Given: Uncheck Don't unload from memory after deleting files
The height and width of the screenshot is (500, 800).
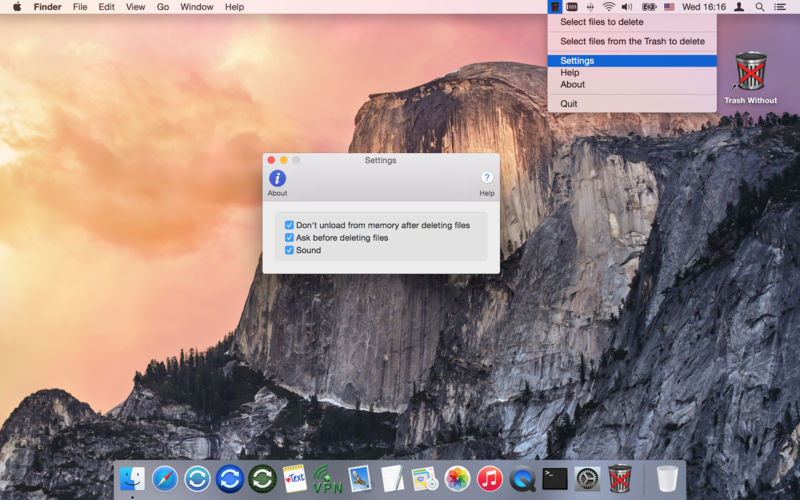Looking at the screenshot, I should [x=289, y=225].
